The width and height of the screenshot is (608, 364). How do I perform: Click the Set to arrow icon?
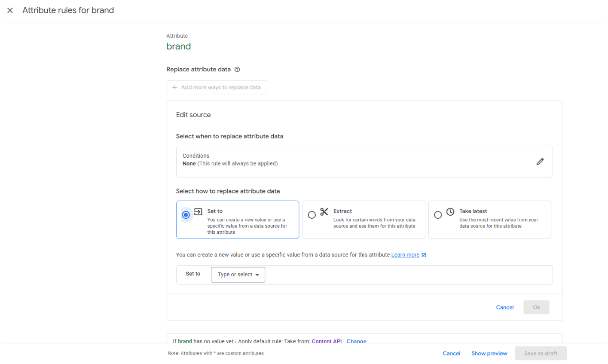point(198,211)
